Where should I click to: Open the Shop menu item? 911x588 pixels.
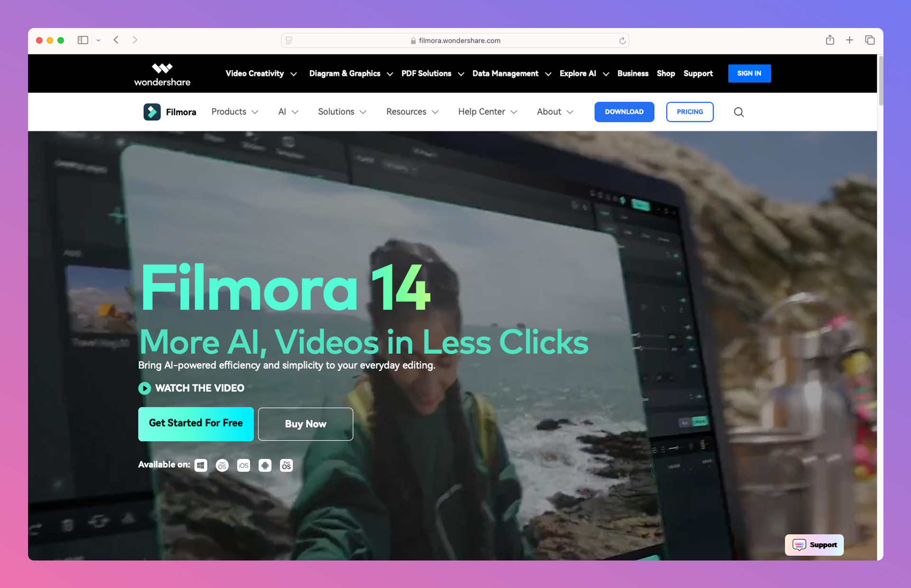665,73
